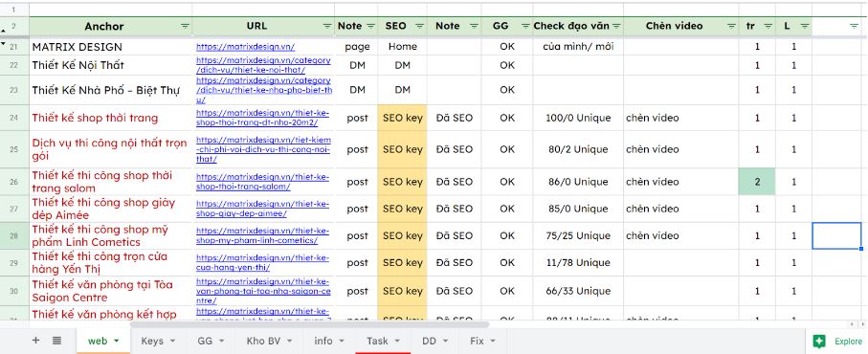Select the MATRIX DESIGN anchor cell
This screenshot has width=868, height=354.
click(111, 47)
